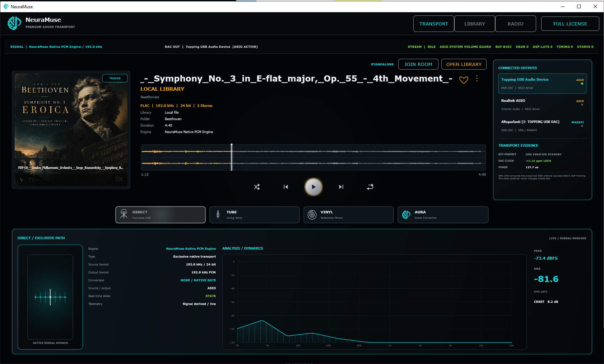604x364 pixels.
Task: Maximize the NeuraMuse window
Action: pyautogui.click(x=579, y=6)
